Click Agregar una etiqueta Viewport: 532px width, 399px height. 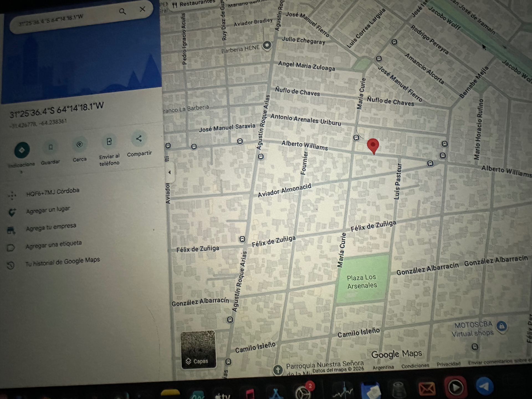[x=54, y=245]
